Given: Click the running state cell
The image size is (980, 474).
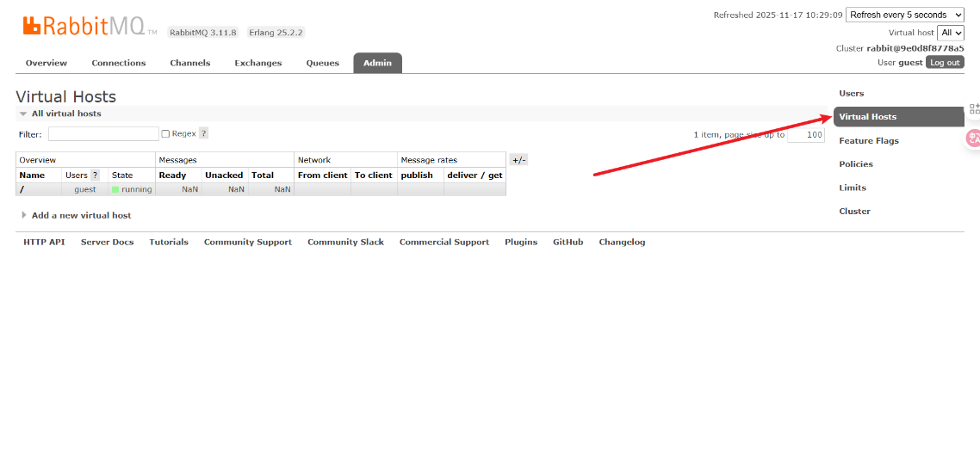Looking at the screenshot, I should [x=132, y=189].
